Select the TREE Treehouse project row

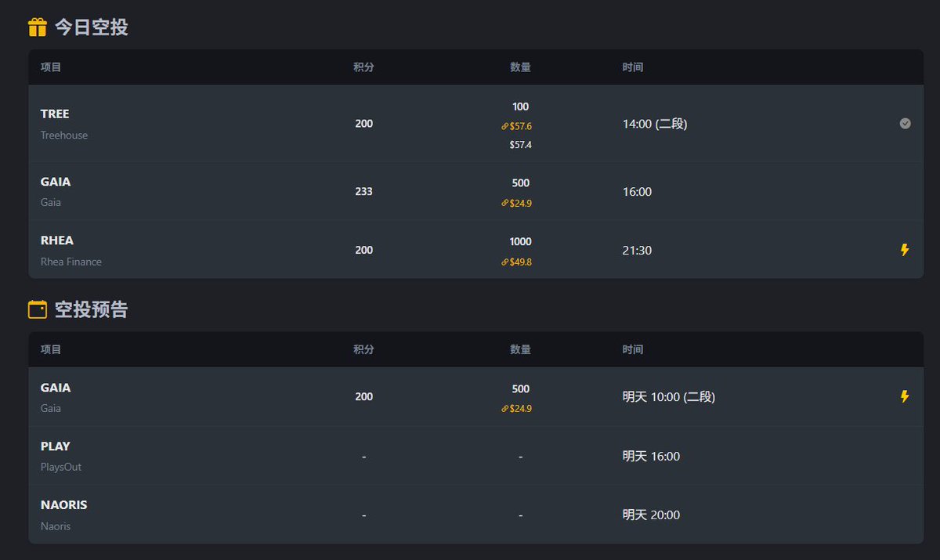click(476, 124)
